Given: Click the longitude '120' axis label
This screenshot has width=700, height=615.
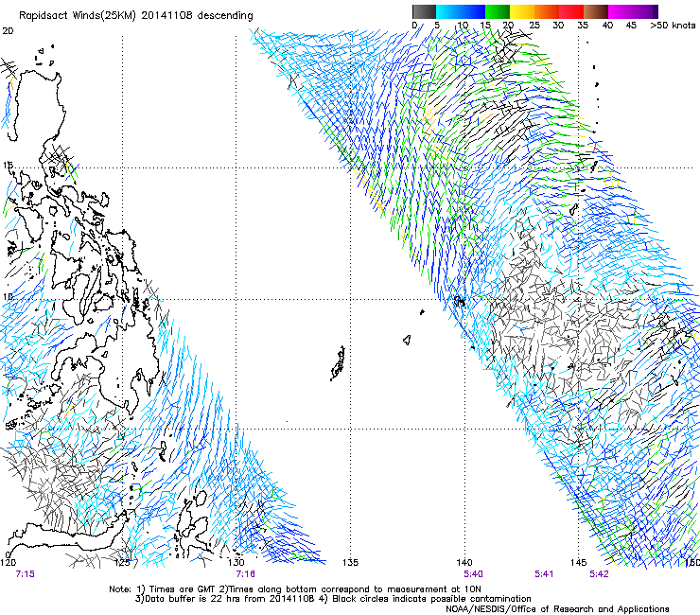Looking at the screenshot, I should [x=8, y=563].
